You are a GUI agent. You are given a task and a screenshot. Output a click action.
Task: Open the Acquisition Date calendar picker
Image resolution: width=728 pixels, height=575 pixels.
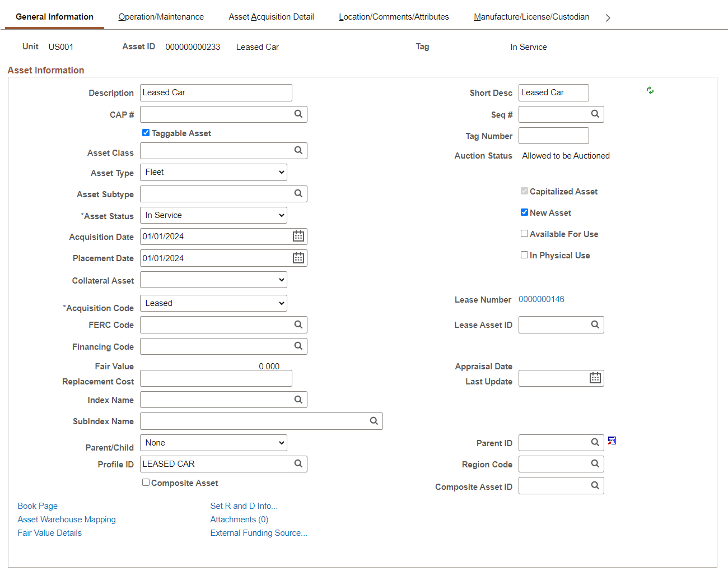tap(298, 236)
